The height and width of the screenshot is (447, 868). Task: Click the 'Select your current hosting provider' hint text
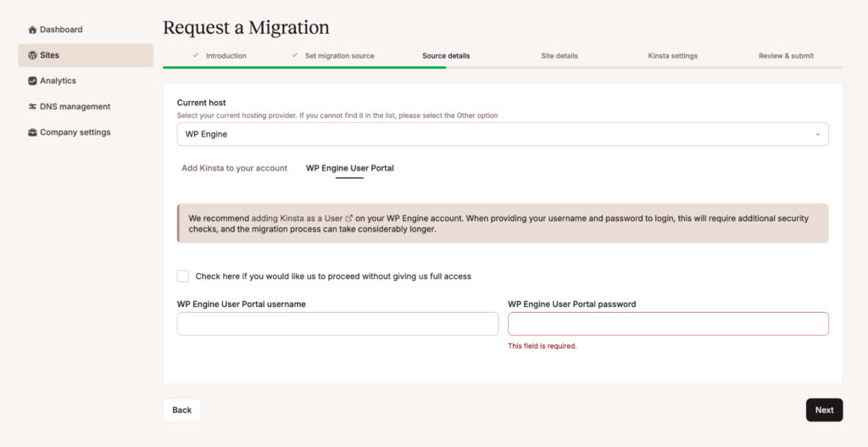click(x=337, y=115)
